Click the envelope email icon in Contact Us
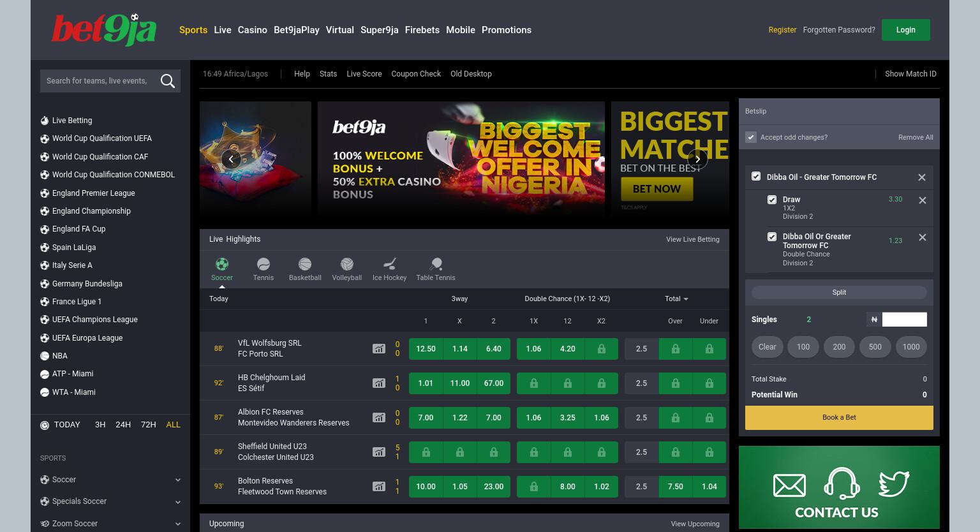 pyautogui.click(x=789, y=485)
